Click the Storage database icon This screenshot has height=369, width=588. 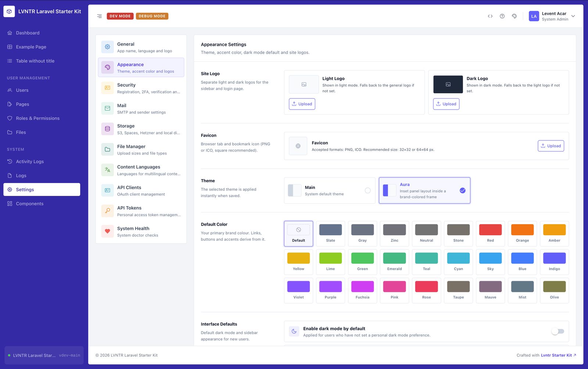[x=107, y=129]
